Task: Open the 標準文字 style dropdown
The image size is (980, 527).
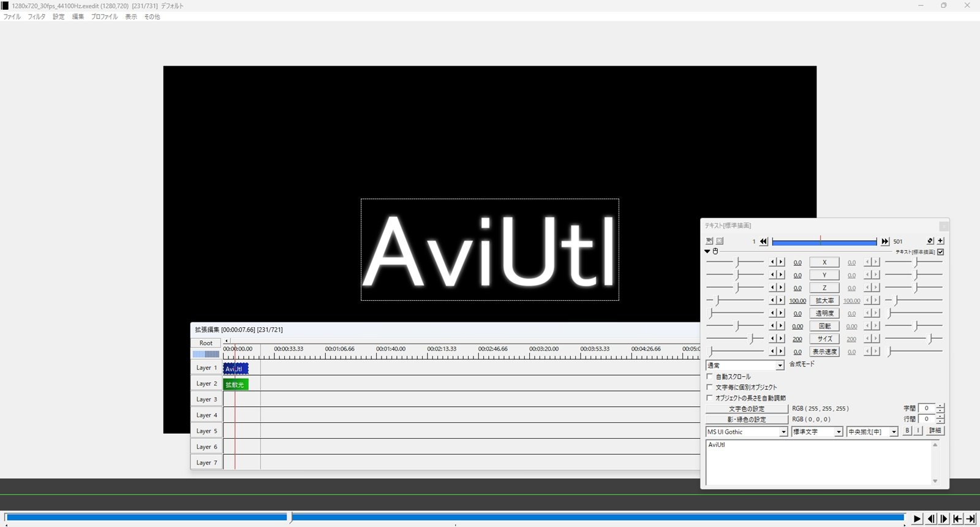Action: (818, 432)
